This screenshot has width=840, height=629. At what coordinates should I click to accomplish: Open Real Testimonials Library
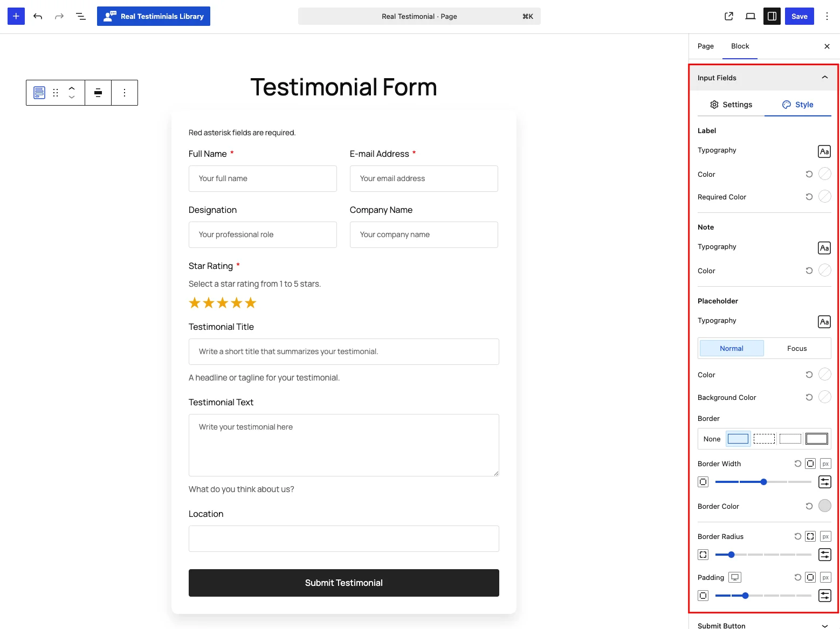(154, 16)
